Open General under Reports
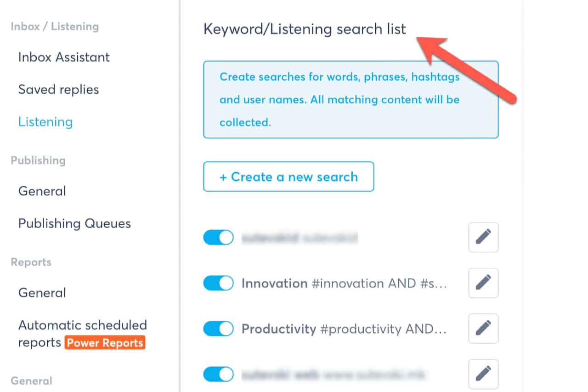The height and width of the screenshot is (392, 588). [x=42, y=293]
